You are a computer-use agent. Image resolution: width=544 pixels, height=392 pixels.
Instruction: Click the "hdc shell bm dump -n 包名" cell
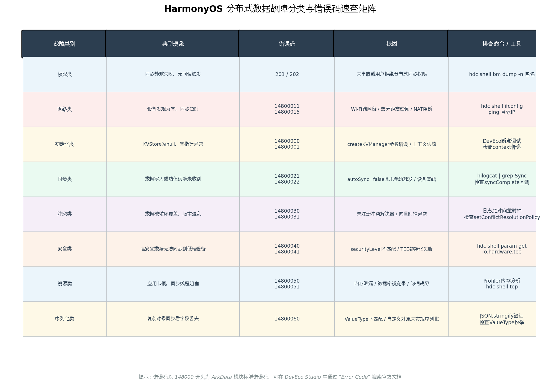(492, 74)
